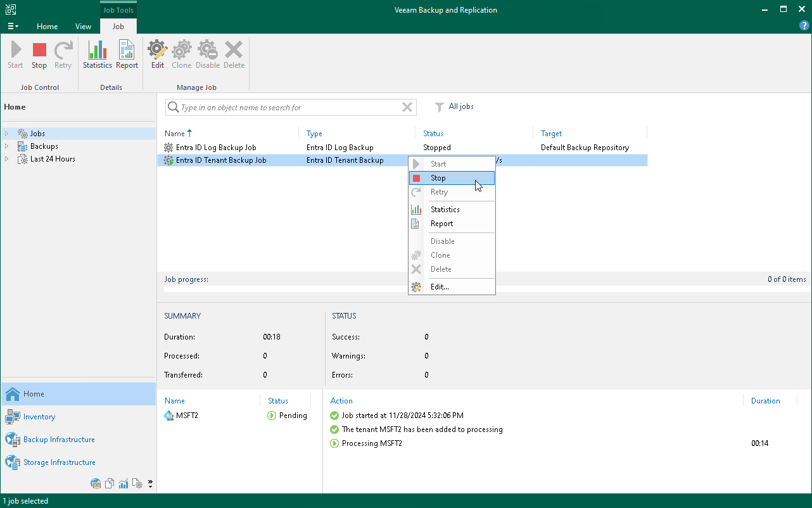Choose Clone in the context menu

pyautogui.click(x=452, y=255)
